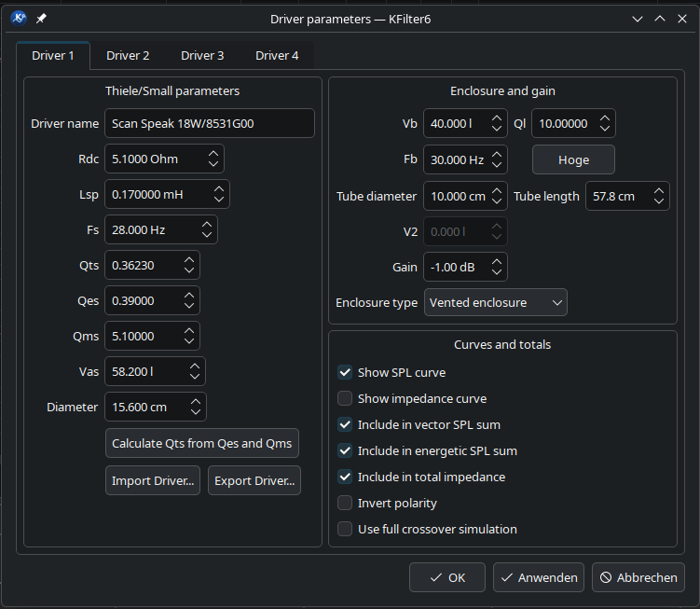The width and height of the screenshot is (700, 609).
Task: Click the Hoge button
Action: pyautogui.click(x=573, y=159)
